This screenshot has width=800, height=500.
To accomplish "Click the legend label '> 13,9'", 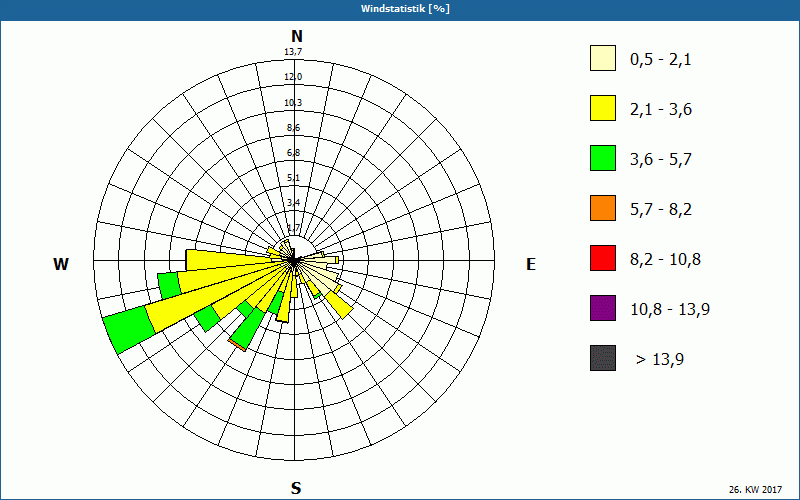I will pyautogui.click(x=660, y=360).
